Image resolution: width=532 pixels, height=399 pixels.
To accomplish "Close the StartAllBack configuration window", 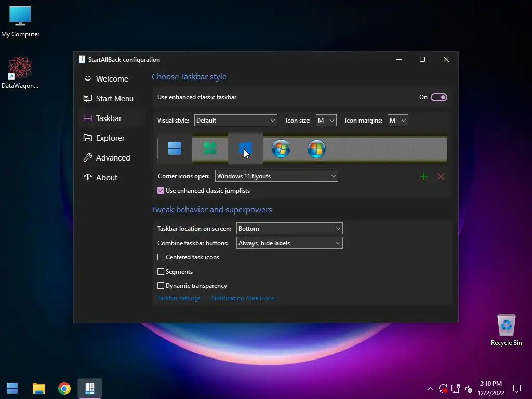I will pos(446,59).
